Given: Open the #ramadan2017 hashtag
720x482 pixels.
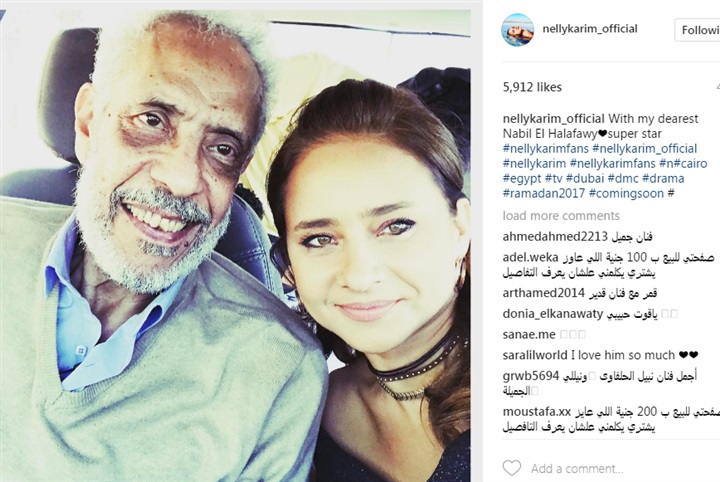Looking at the screenshot, I should coord(544,193).
